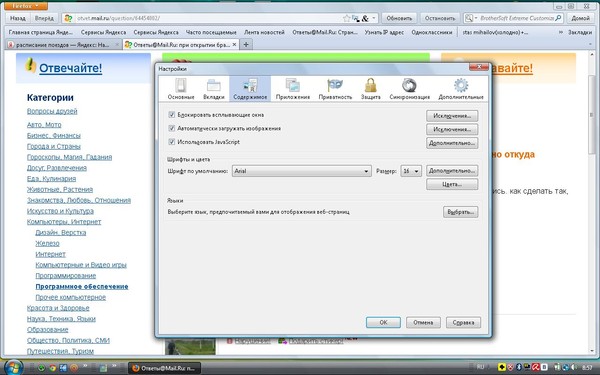Open the Отвечайте! link
600x375 pixels.
(x=71, y=68)
